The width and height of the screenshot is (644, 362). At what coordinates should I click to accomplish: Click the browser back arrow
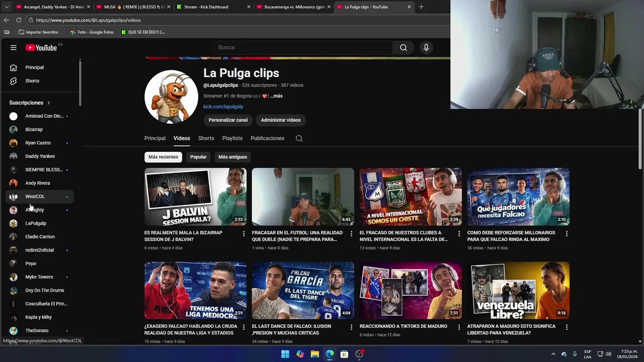[x=7, y=20]
